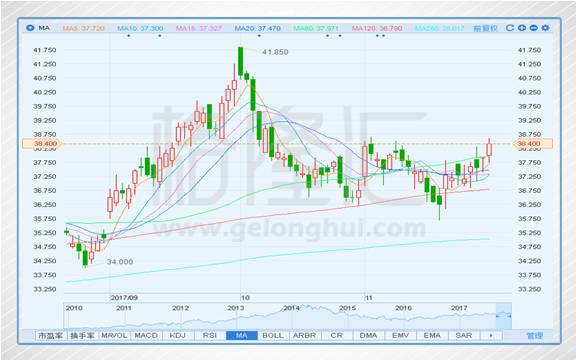Select the DMA indicator tab
The height and width of the screenshot is (360, 576).
[368, 335]
